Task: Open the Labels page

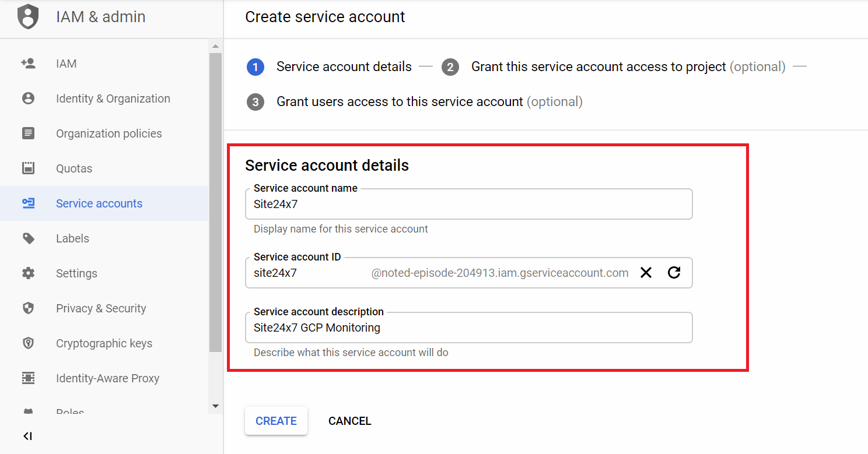Action: (104, 238)
